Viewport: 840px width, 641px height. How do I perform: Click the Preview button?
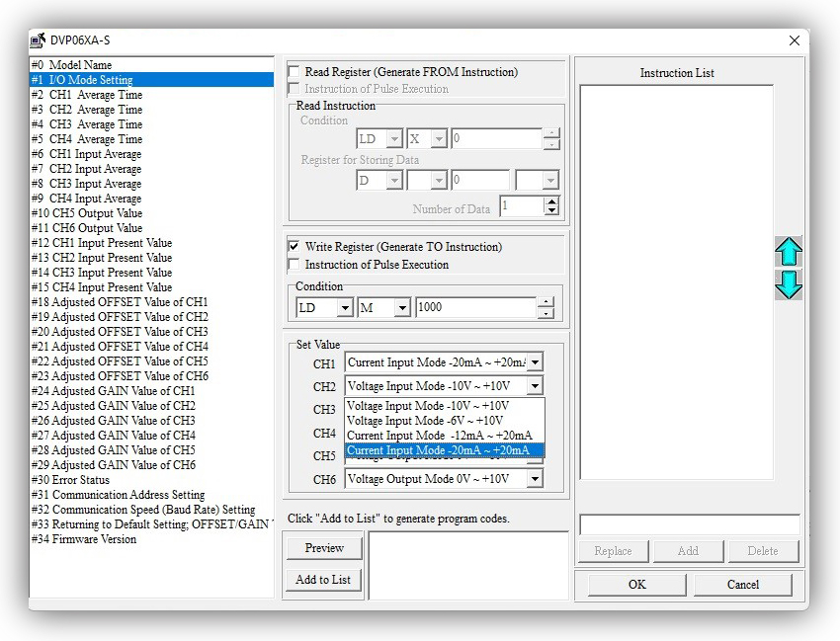pyautogui.click(x=324, y=548)
